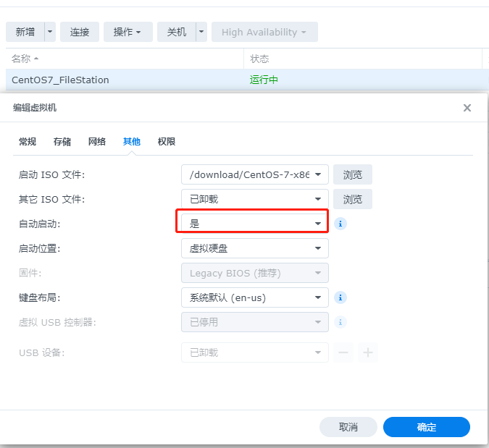Open the 启动位置 dropdown
Screen dimensions: 489x448
pos(255,248)
